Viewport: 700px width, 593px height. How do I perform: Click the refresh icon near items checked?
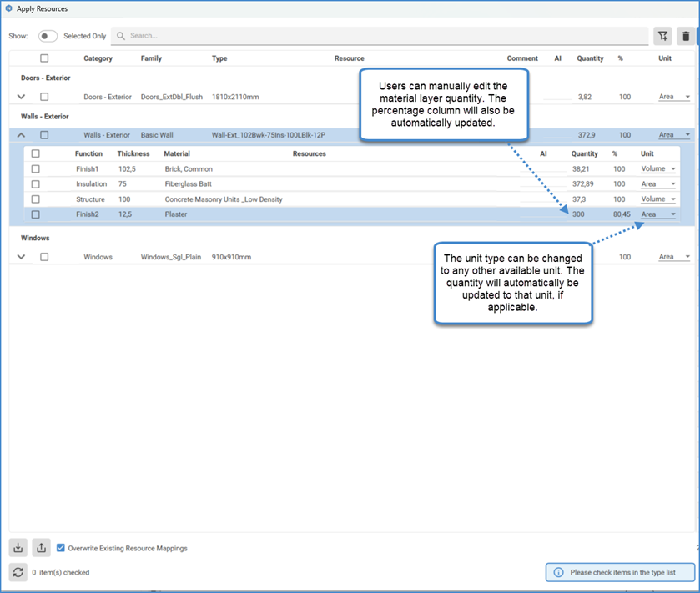point(18,572)
